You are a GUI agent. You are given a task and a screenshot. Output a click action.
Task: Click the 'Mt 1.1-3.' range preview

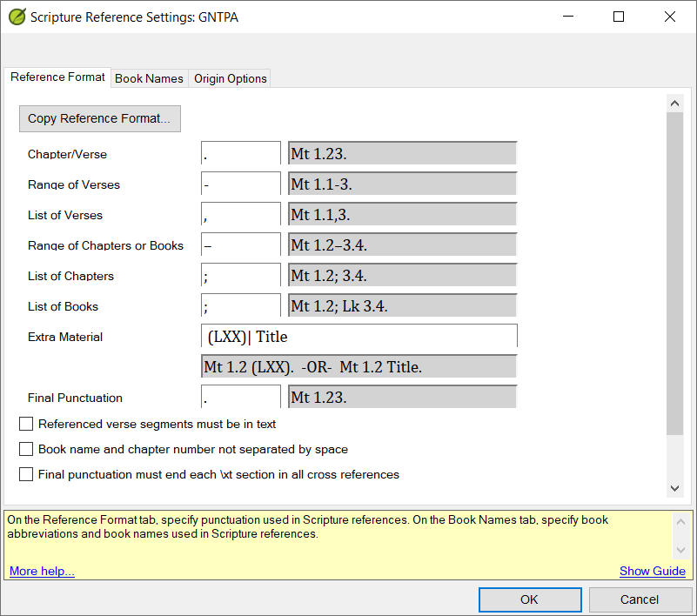pyautogui.click(x=403, y=184)
